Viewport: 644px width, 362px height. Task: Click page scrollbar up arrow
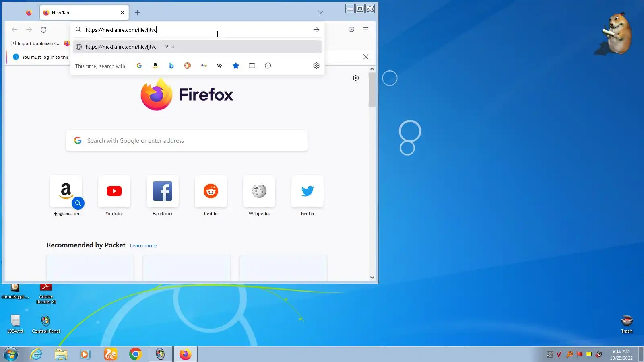(372, 69)
